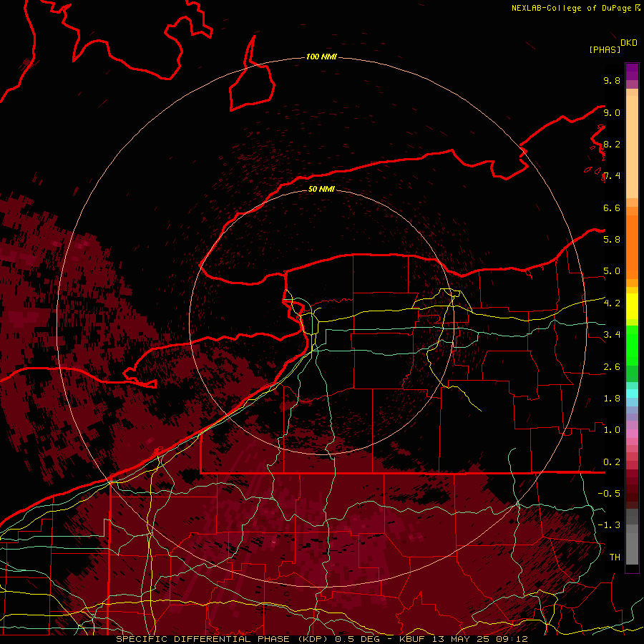The width and height of the screenshot is (644, 644).
Task: Click the 9.0 value on the scale
Action: coord(612,112)
